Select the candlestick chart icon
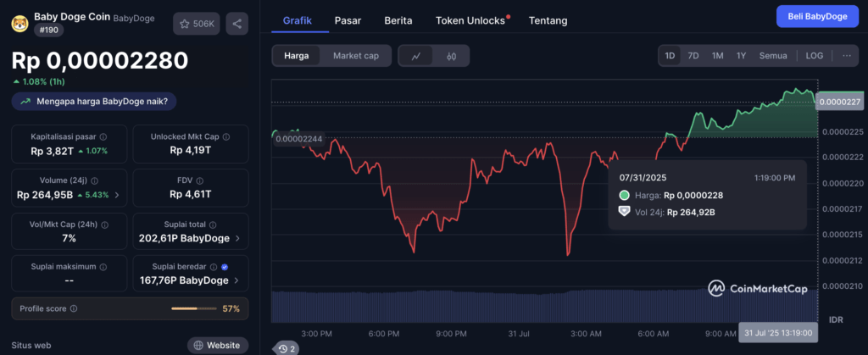868x355 pixels. (x=451, y=56)
